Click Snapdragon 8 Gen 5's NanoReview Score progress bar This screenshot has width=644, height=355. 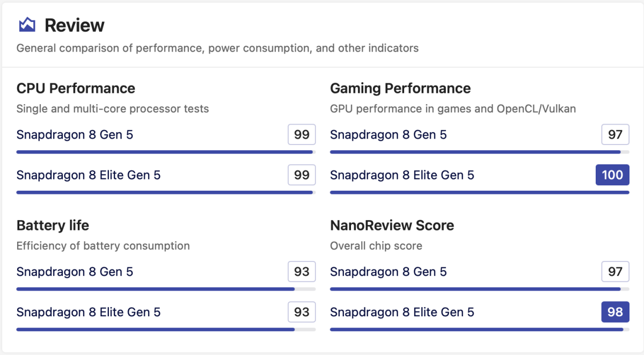tap(479, 289)
